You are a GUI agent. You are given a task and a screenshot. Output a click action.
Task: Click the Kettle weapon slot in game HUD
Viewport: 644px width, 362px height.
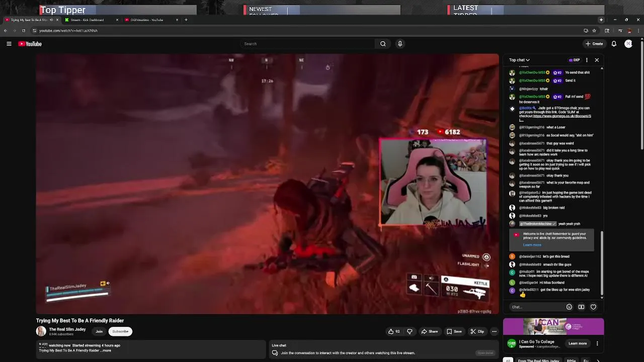click(x=465, y=289)
